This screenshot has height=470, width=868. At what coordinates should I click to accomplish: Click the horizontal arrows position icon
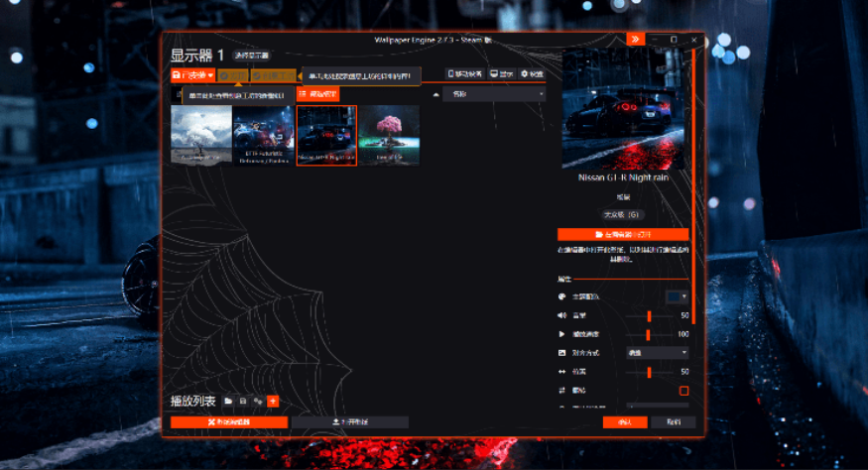click(x=561, y=372)
